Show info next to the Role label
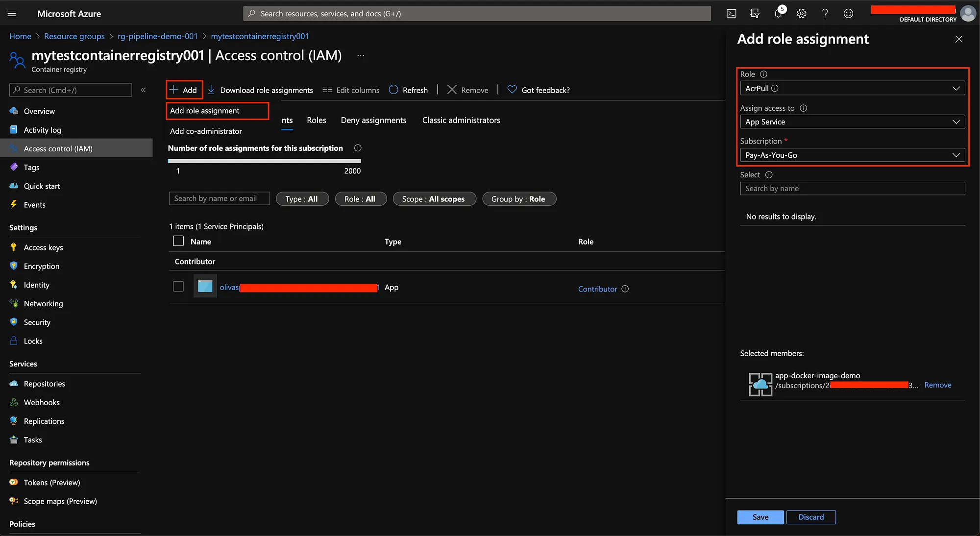The width and height of the screenshot is (980, 536). click(x=763, y=74)
